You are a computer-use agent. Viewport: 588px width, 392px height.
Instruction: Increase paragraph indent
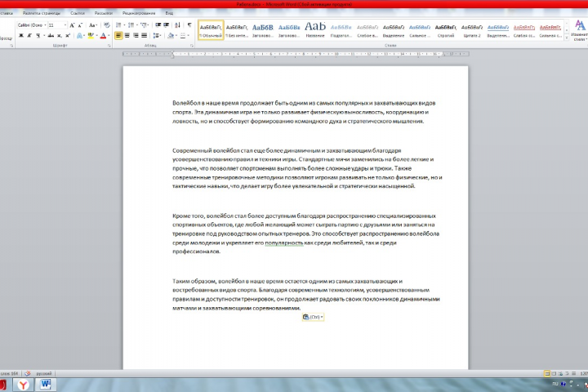click(x=166, y=25)
